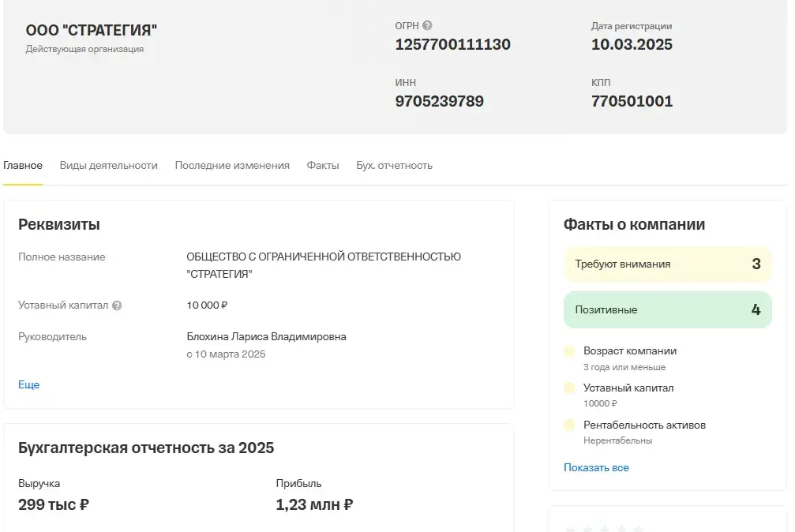The image size is (795, 532).
Task: Click the ОГРН number 1257700111130
Action: [x=453, y=45]
